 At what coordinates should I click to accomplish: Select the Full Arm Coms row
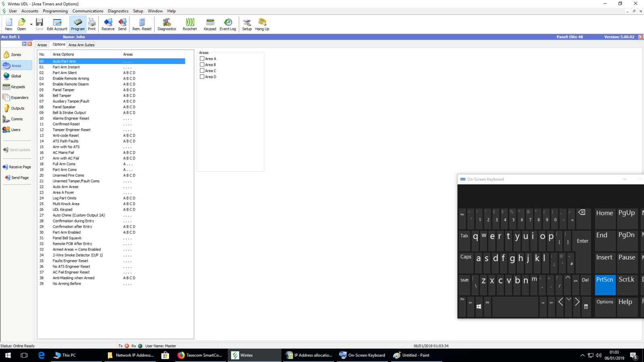pos(112,164)
